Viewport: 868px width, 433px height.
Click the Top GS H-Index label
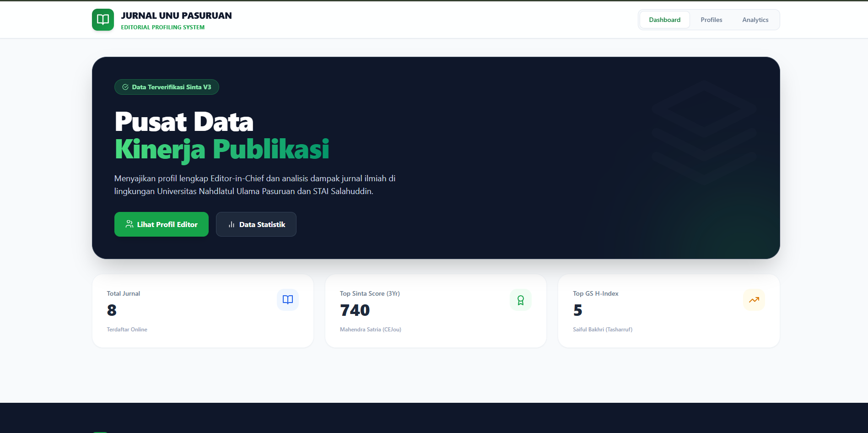pyautogui.click(x=596, y=293)
